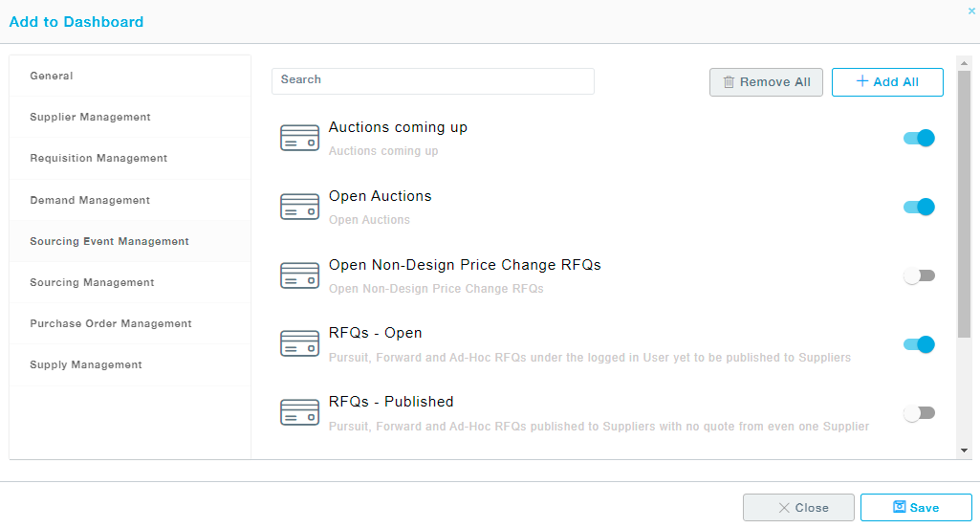Open the General category
Image resolution: width=980 pixels, height=528 pixels.
[52, 76]
